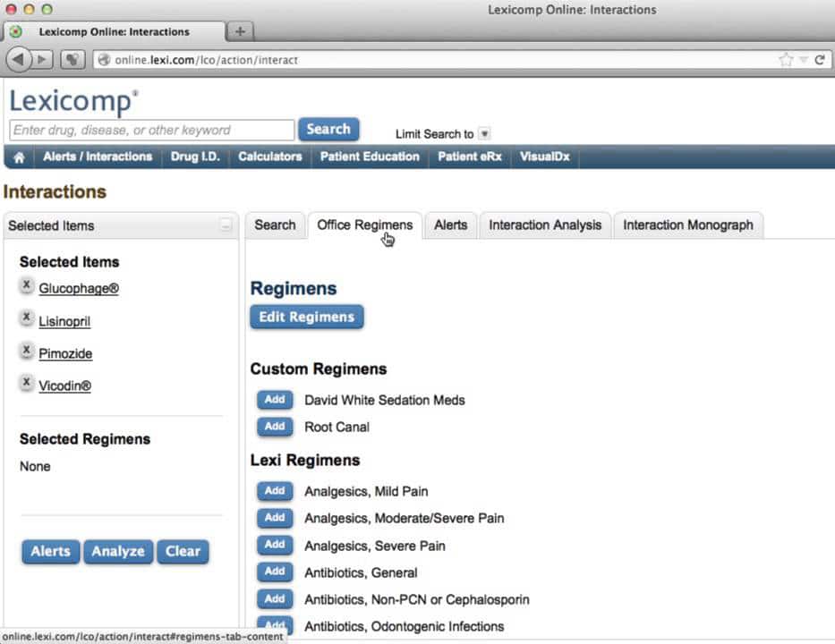Click the Custom Regimens heading
Image resolution: width=835 pixels, height=644 pixels.
(x=319, y=369)
